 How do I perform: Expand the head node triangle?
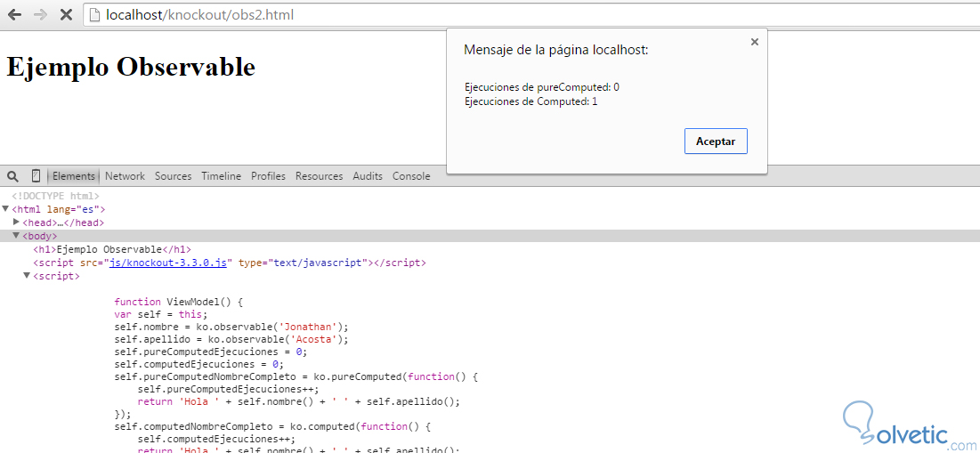[x=16, y=222]
